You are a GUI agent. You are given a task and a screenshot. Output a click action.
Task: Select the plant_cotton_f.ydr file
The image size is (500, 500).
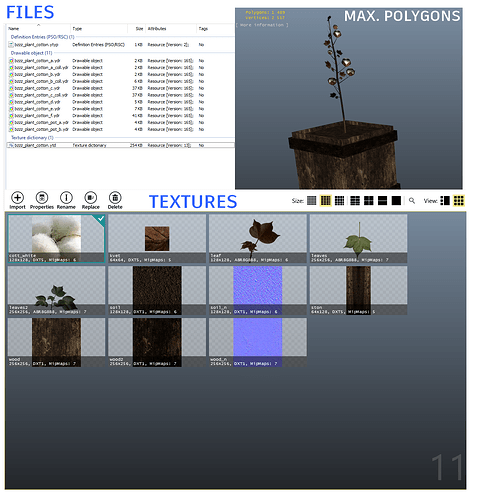coord(121,116)
